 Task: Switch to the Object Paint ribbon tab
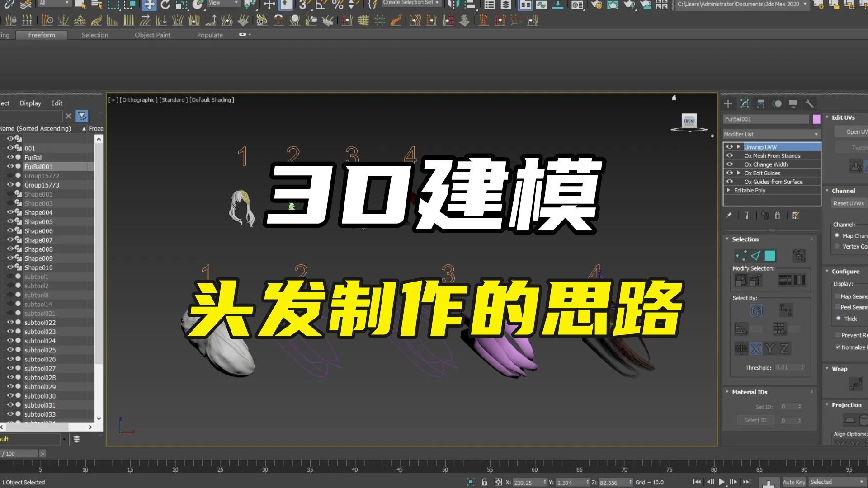(x=152, y=34)
